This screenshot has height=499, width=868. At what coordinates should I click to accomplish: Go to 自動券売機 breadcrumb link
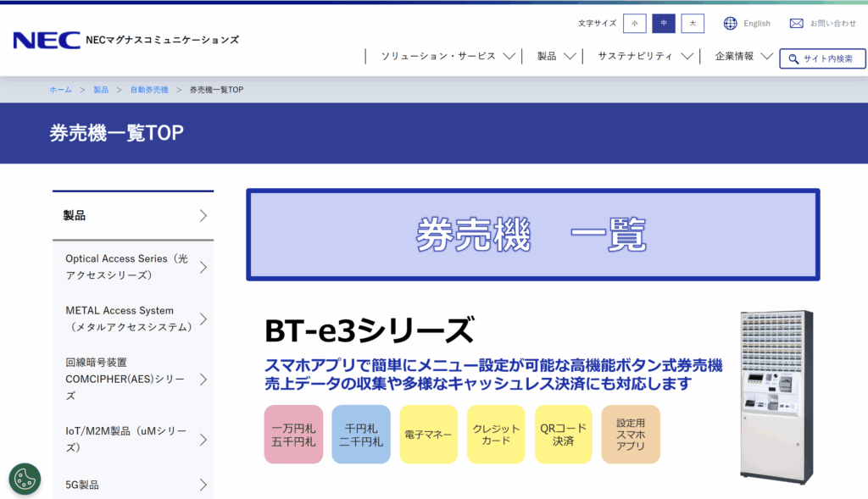[149, 90]
